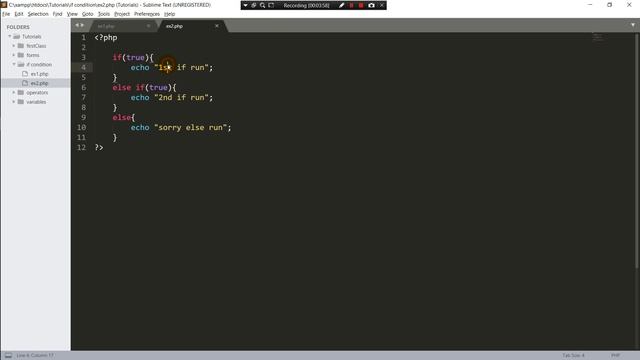Screen dimensions: 640x360
Task: Open the Selection menu
Action: tap(38, 14)
